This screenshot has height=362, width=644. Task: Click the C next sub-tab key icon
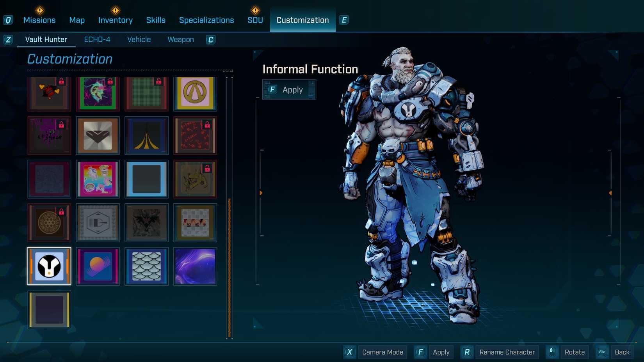(211, 39)
